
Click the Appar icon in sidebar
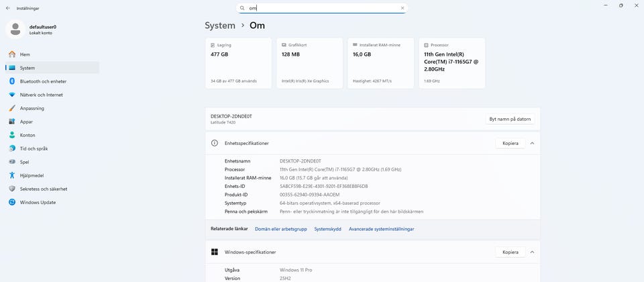coord(12,122)
